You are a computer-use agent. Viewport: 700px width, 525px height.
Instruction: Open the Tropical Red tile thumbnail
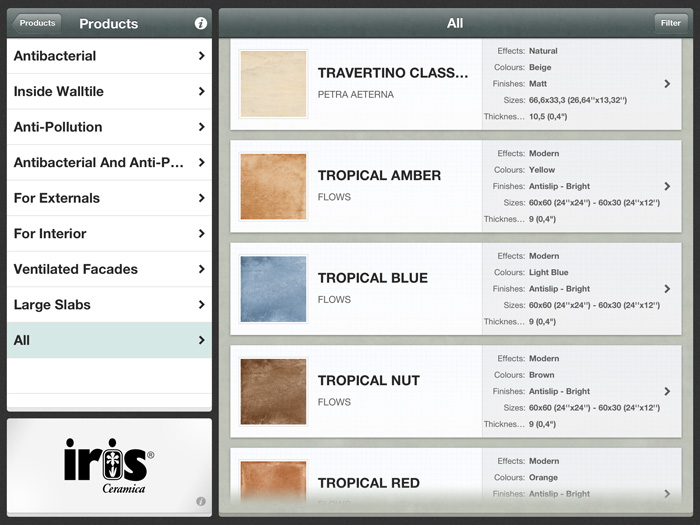273,481
